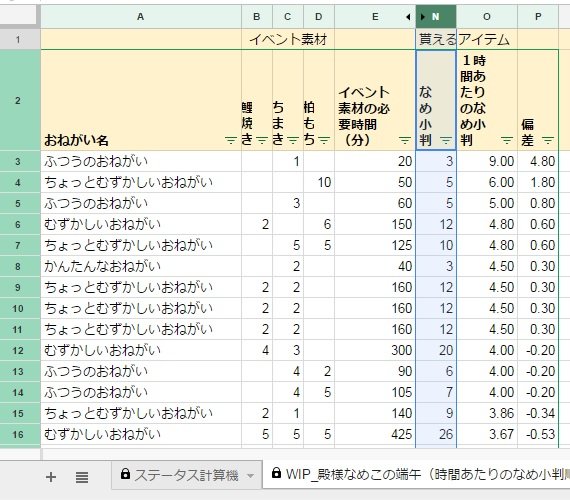
Task: Click the 1.80 deviation cell
Action: point(538,183)
